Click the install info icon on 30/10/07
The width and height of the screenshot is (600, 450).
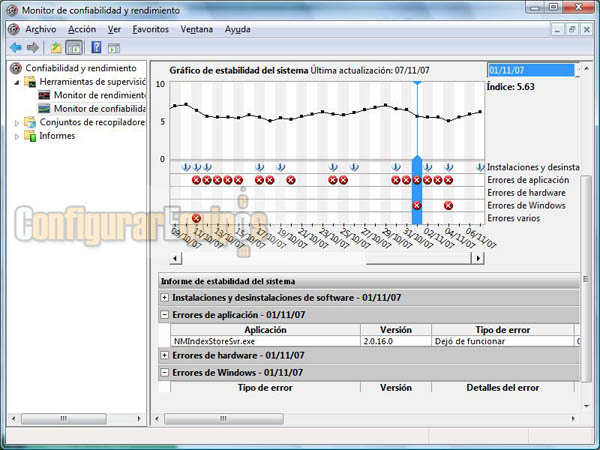[396, 167]
